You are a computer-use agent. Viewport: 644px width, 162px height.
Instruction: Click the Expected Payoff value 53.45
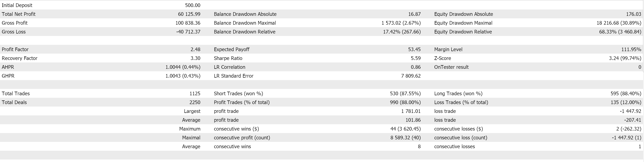coord(415,49)
